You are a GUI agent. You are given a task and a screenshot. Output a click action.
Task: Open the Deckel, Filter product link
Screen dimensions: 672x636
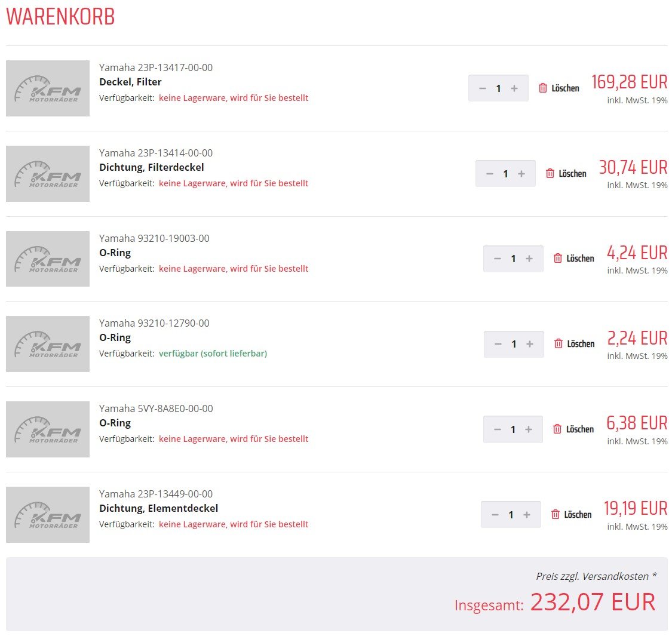130,82
